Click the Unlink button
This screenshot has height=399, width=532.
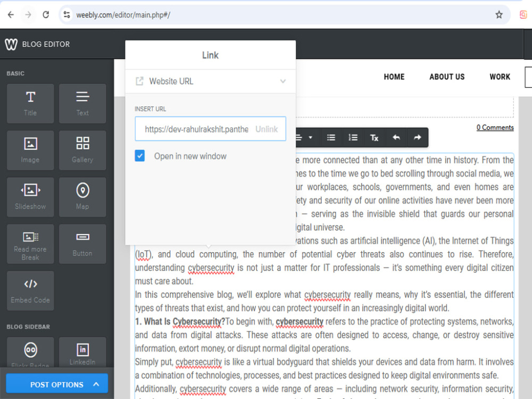pos(267,129)
